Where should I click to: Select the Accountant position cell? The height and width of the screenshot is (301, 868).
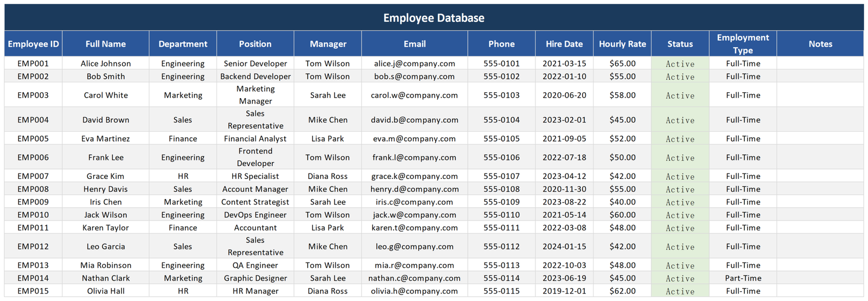[x=256, y=228]
